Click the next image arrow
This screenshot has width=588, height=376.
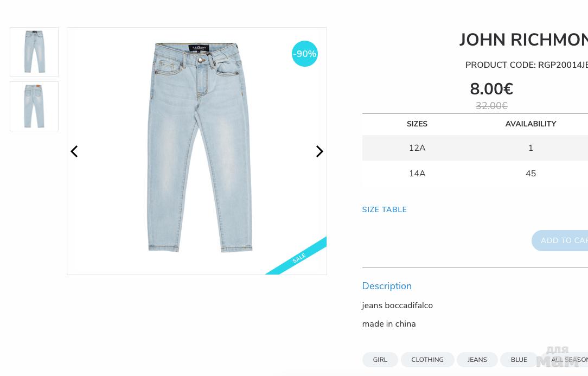[319, 151]
